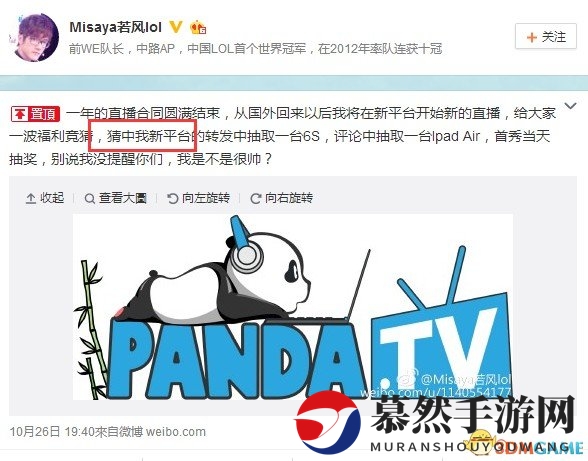Click the clockwise rotate arrow icon
Screen dimensions: 588x461
[x=255, y=198]
